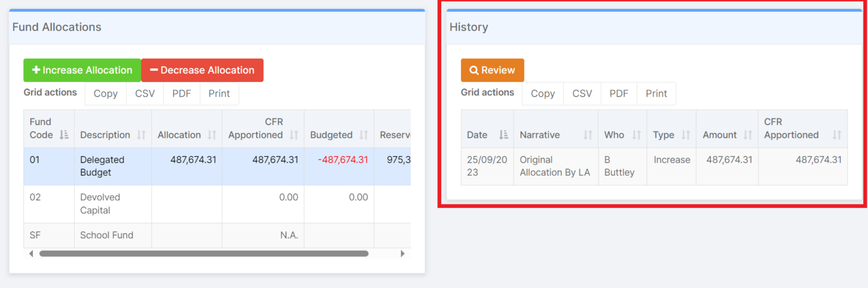The image size is (868, 288).
Task: Copy the Fund Allocations grid data
Action: (x=106, y=94)
